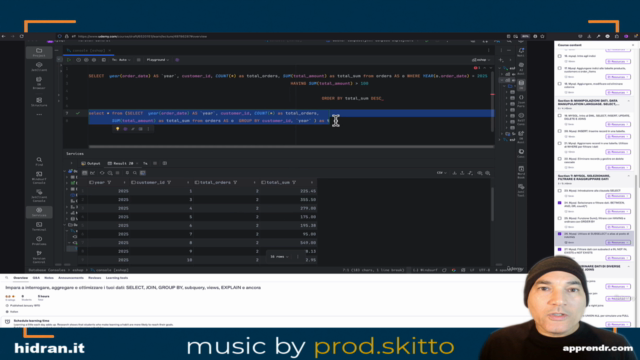640x360 pixels.
Task: Uncheck lecture 'Filtrare dati con subselect e IN'
Action: 560,249
